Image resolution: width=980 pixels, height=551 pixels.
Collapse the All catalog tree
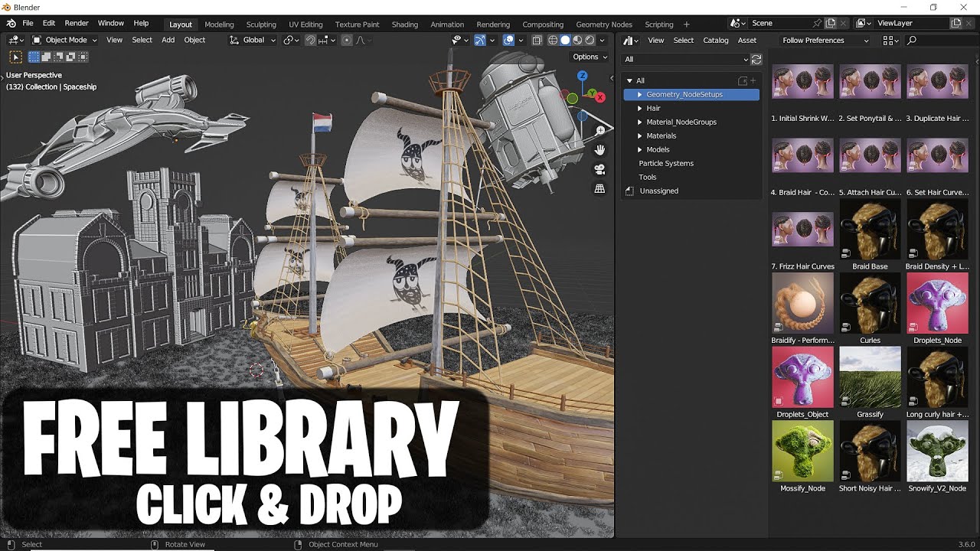tap(629, 80)
